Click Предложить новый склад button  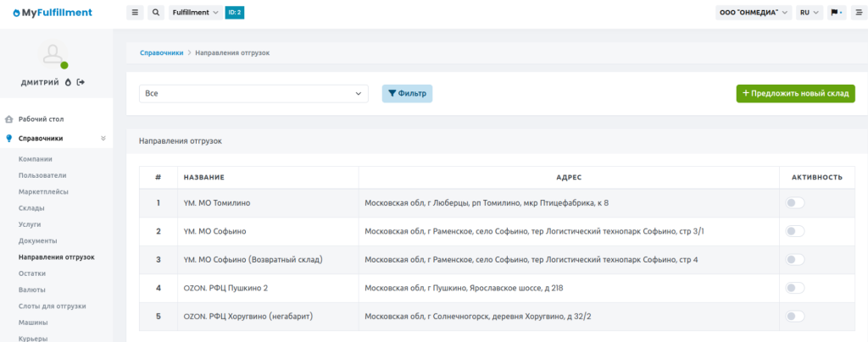pos(795,93)
